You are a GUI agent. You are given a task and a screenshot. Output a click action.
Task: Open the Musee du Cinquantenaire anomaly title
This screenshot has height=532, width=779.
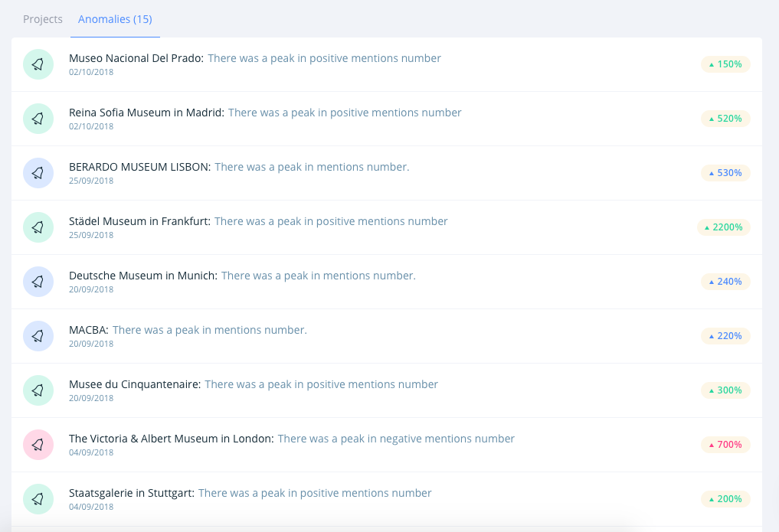134,384
